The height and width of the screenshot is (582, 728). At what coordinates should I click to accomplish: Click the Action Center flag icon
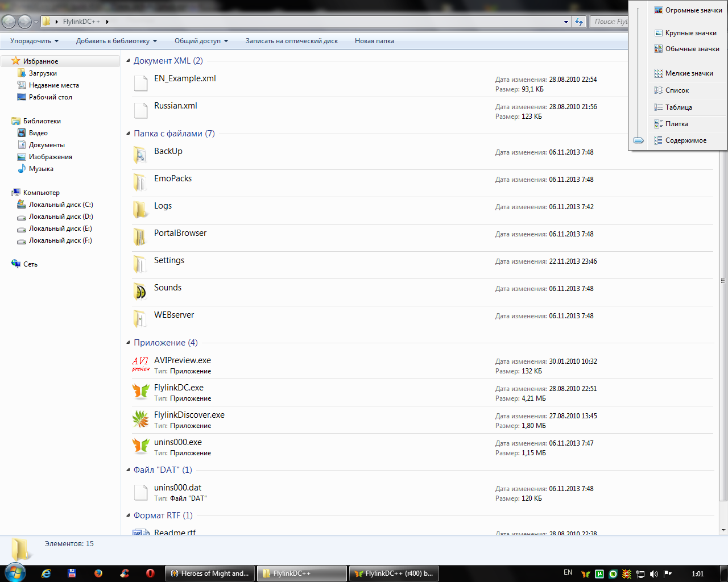668,574
